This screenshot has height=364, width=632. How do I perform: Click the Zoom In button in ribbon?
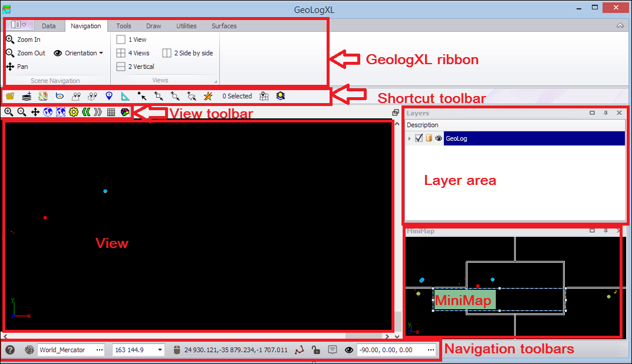click(24, 39)
